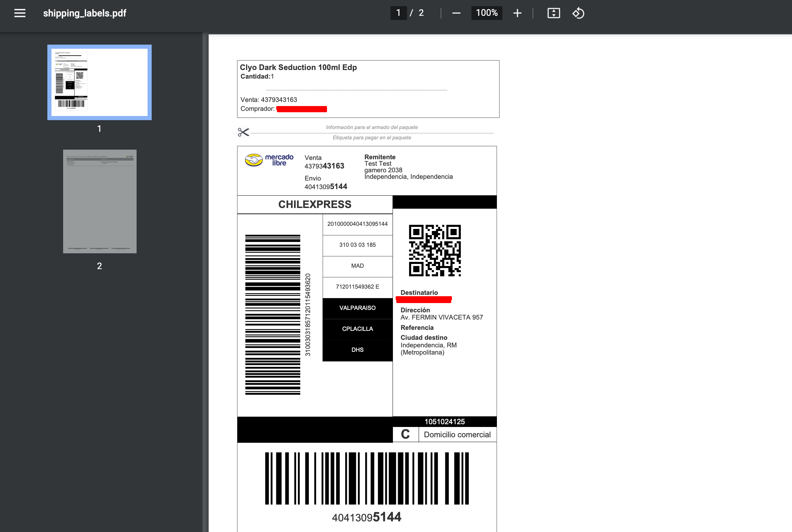Click the large bottom shipment barcode
The height and width of the screenshot is (532, 792).
[367, 478]
